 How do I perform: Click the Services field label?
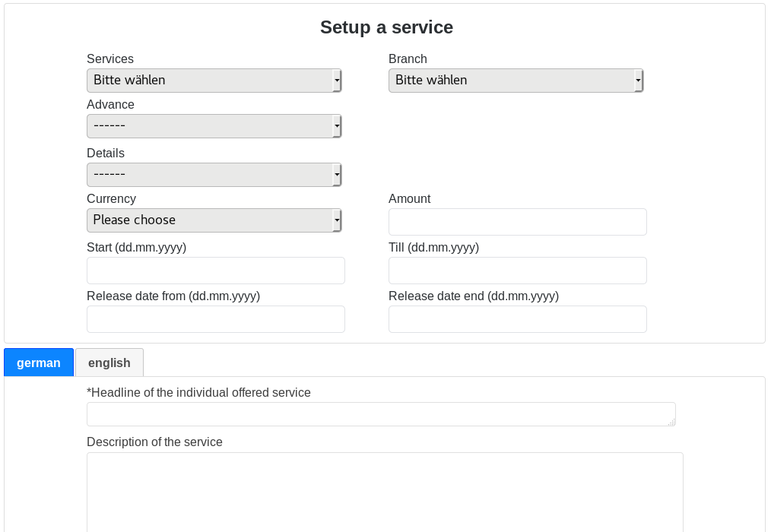(110, 59)
